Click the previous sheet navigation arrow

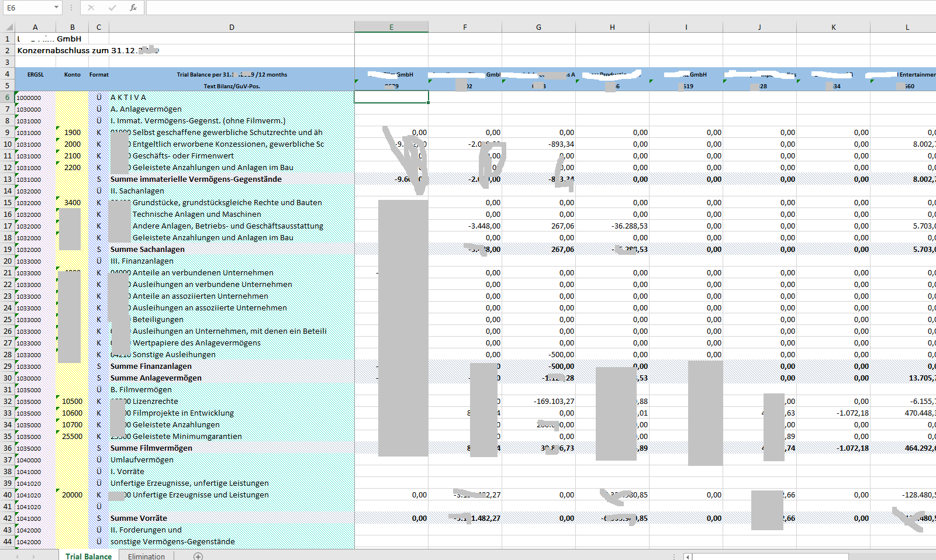(x=18, y=556)
